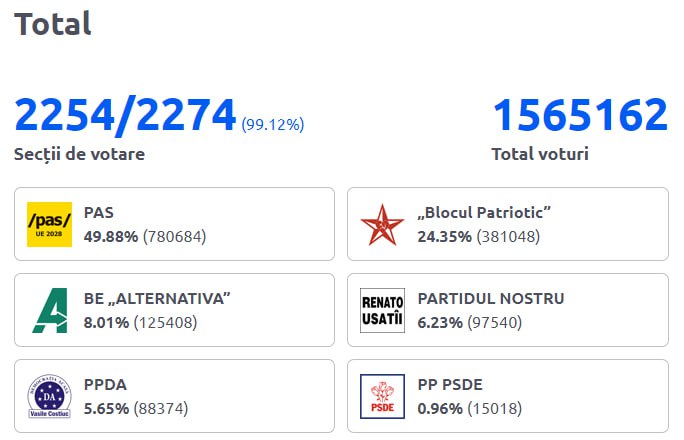Click the Secții de votare label

pos(79,154)
